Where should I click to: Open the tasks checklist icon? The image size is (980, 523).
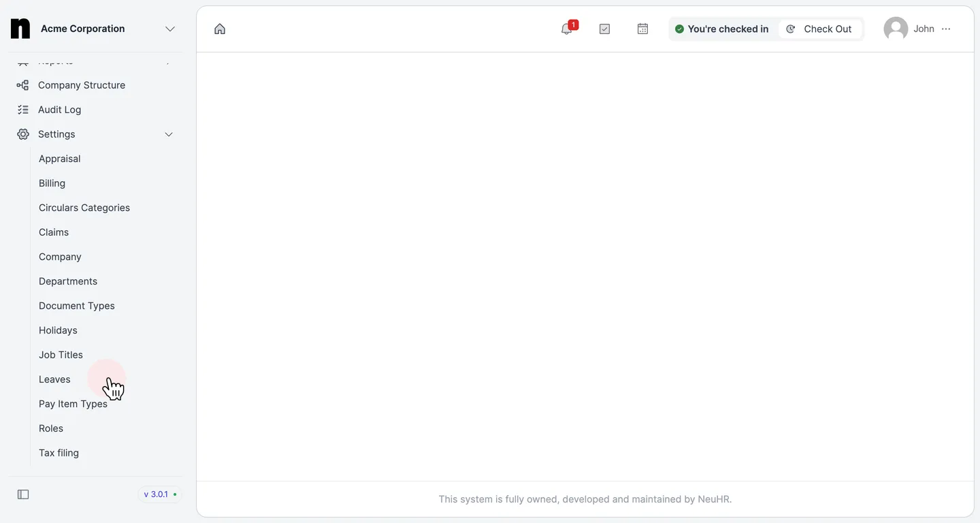tap(604, 29)
